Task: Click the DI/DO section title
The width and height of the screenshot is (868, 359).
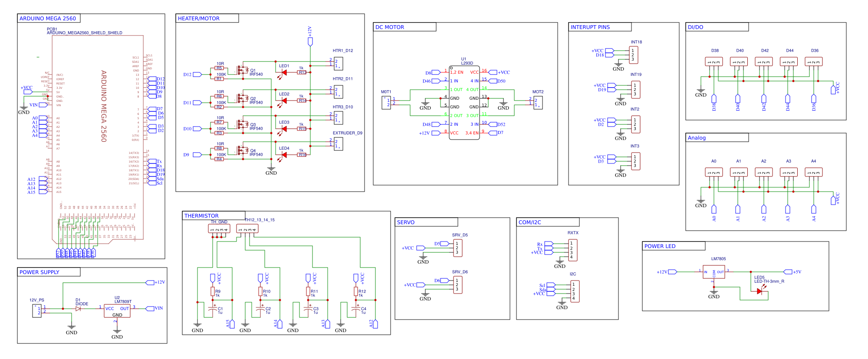Action: (696, 27)
